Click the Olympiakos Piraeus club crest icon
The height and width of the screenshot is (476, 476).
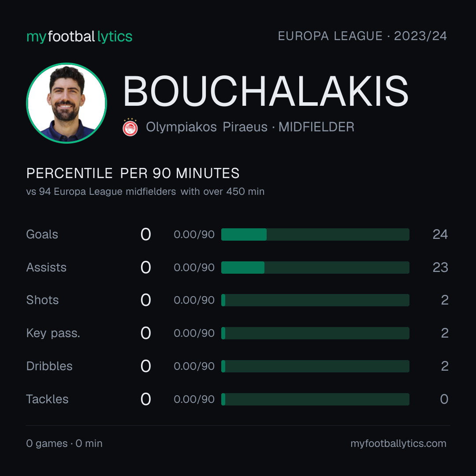(x=130, y=127)
